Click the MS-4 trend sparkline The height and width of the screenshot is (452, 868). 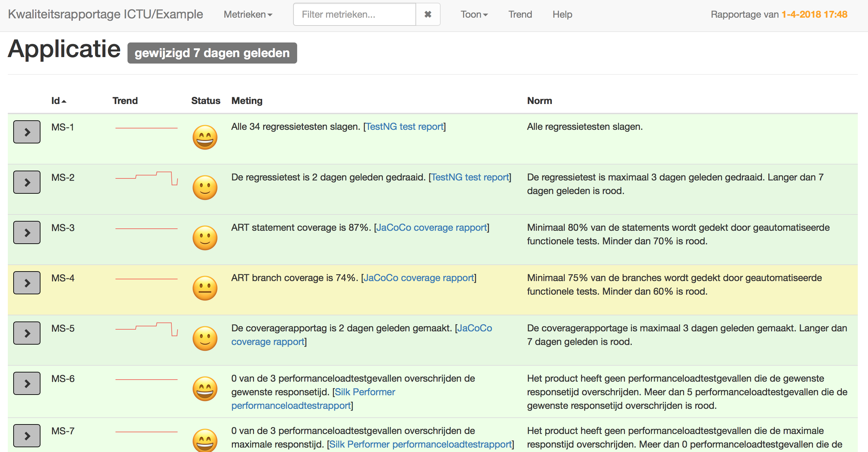click(147, 279)
